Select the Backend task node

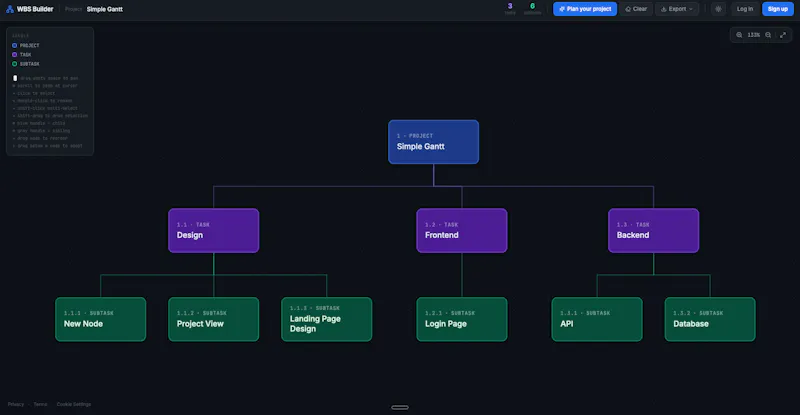pyautogui.click(x=653, y=230)
